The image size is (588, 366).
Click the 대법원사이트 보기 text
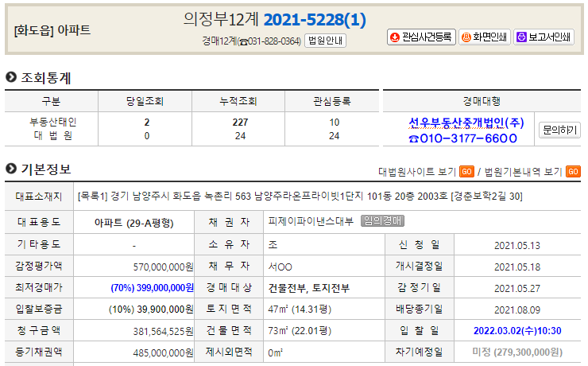pos(417,172)
